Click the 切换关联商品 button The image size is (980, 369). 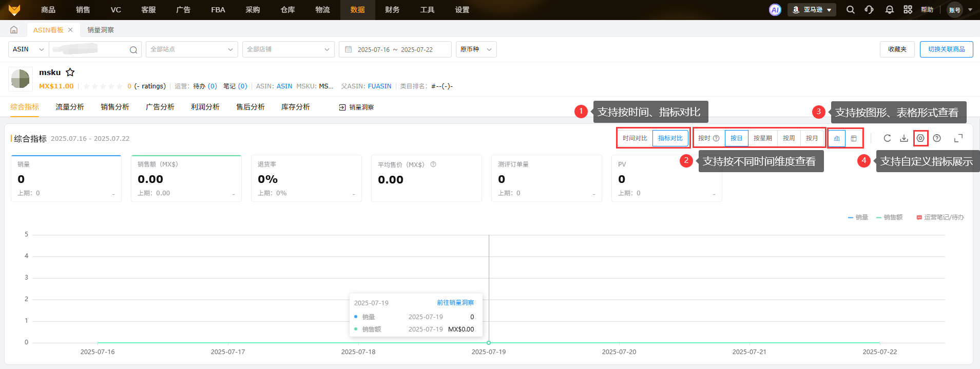[946, 49]
